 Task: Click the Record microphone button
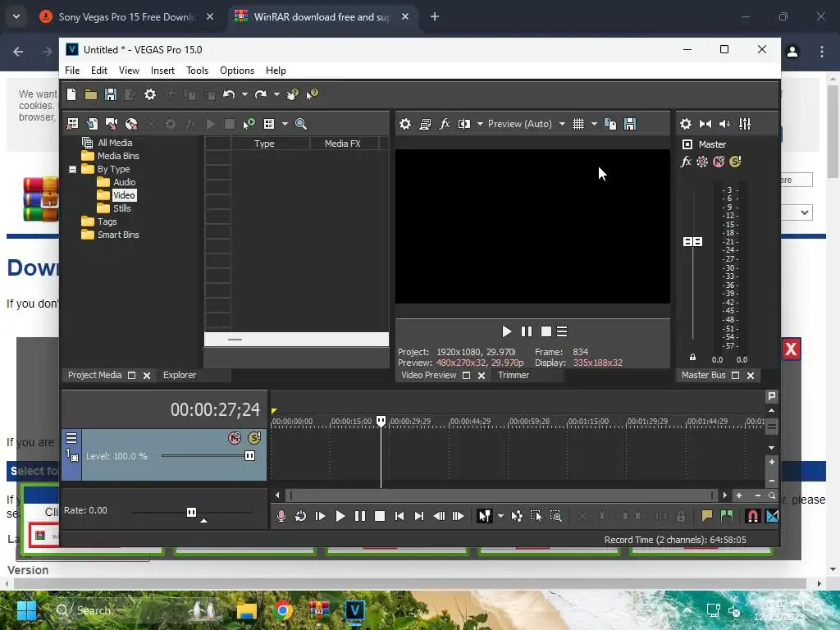tap(281, 516)
